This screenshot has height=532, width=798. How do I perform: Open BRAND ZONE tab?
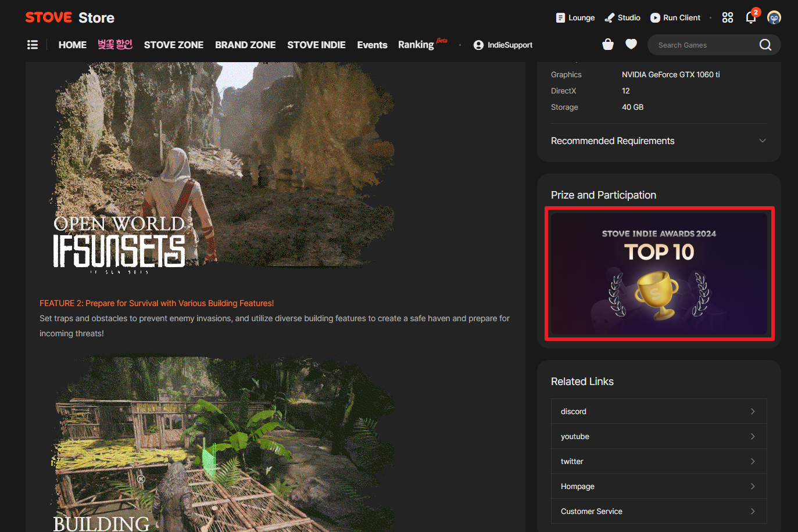pyautogui.click(x=245, y=45)
